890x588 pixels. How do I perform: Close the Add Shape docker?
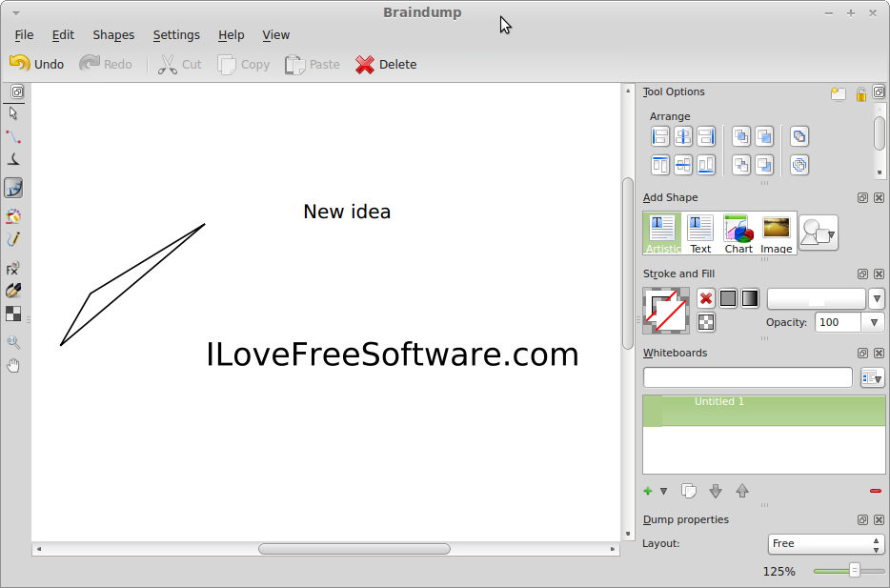[x=879, y=197]
